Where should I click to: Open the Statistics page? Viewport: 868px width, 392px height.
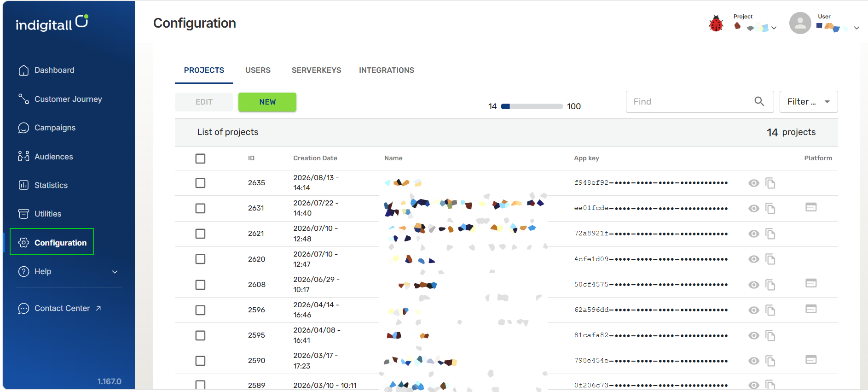tap(43, 185)
